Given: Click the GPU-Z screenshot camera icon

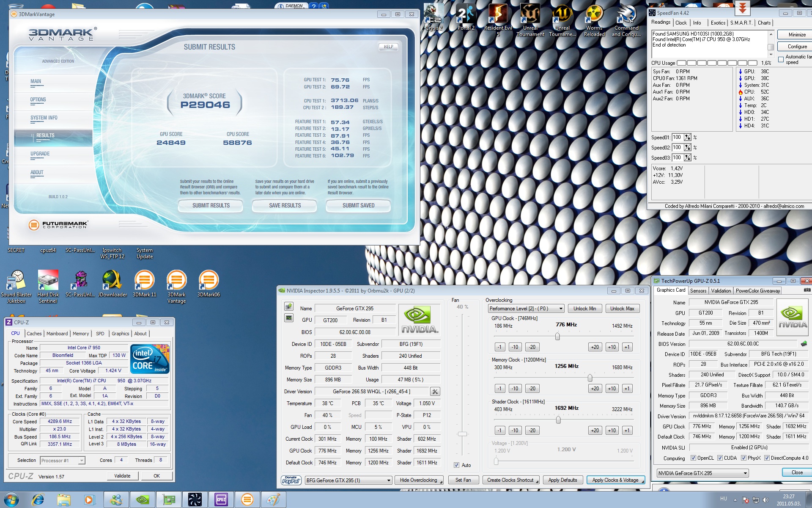Looking at the screenshot, I should click(x=807, y=290).
